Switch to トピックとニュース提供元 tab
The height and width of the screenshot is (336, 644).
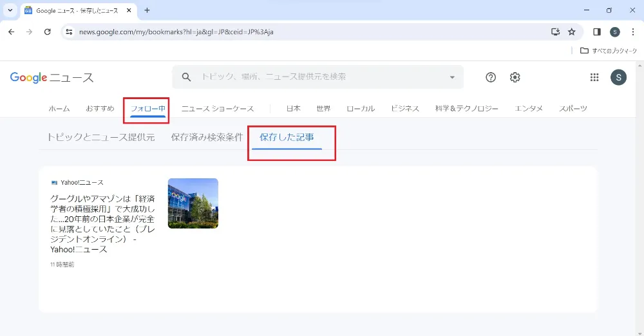point(101,137)
